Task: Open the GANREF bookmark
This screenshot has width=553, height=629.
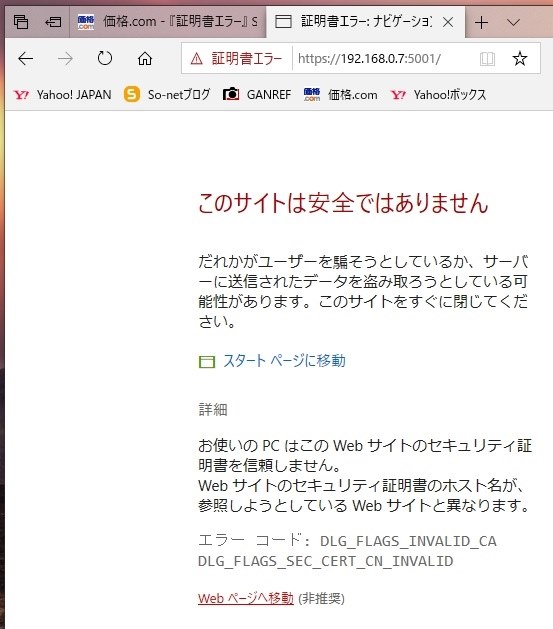Action: (x=257, y=95)
